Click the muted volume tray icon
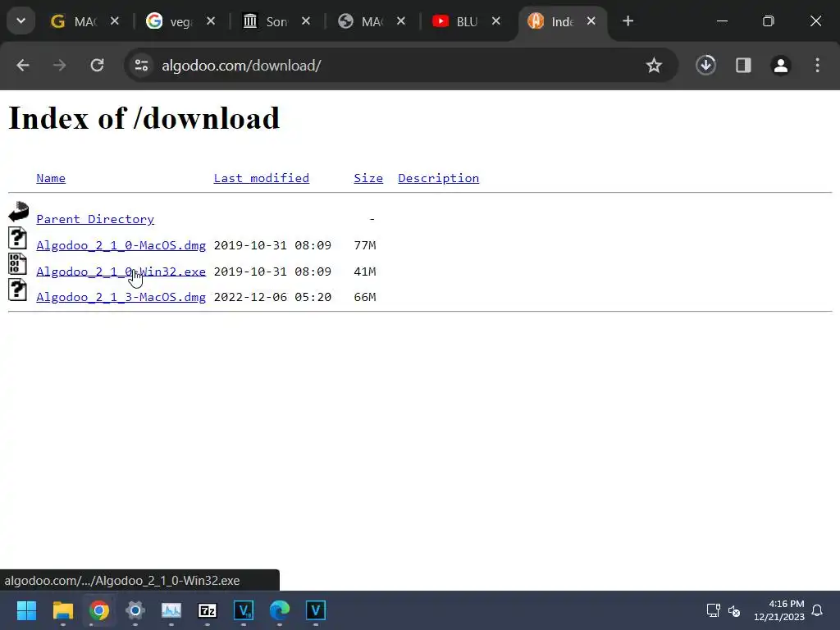This screenshot has height=630, width=840. pos(734,610)
